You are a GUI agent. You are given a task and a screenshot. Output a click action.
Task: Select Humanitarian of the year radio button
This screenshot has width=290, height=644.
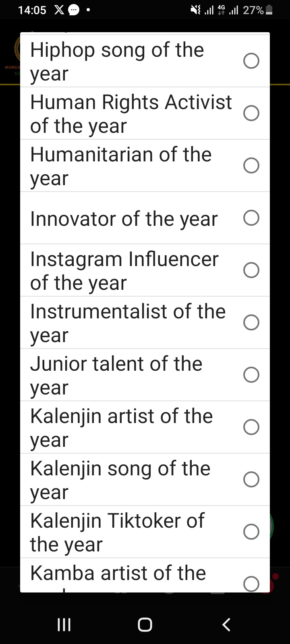(251, 165)
